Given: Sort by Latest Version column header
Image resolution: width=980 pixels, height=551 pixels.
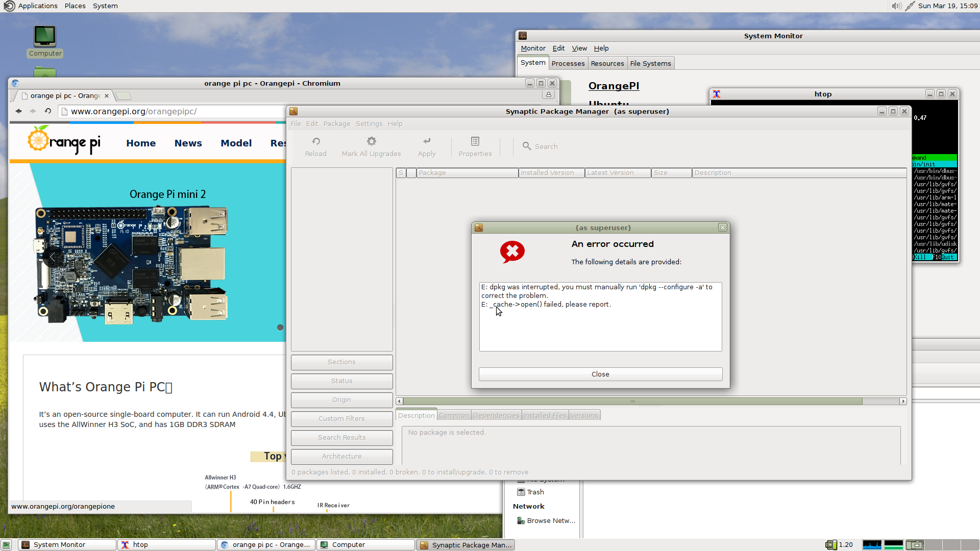Looking at the screenshot, I should point(618,173).
